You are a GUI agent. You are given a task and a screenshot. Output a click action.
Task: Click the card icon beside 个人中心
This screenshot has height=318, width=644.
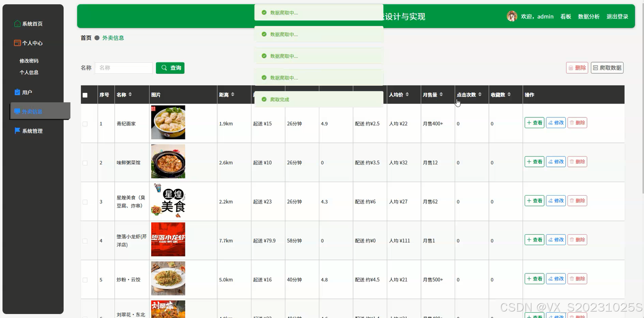pyautogui.click(x=17, y=43)
